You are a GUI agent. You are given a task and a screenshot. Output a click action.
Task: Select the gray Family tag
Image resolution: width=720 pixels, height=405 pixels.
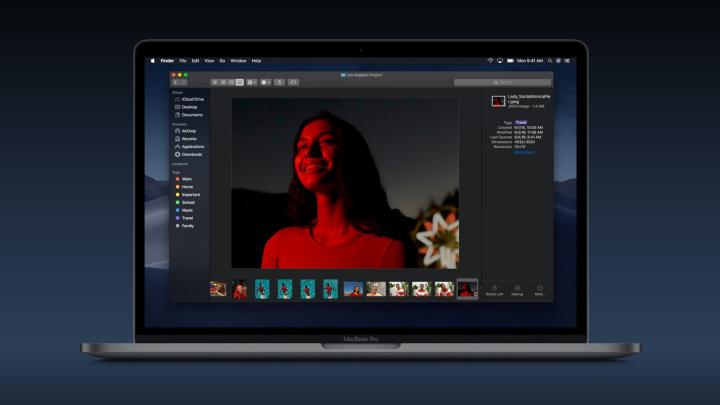(185, 226)
